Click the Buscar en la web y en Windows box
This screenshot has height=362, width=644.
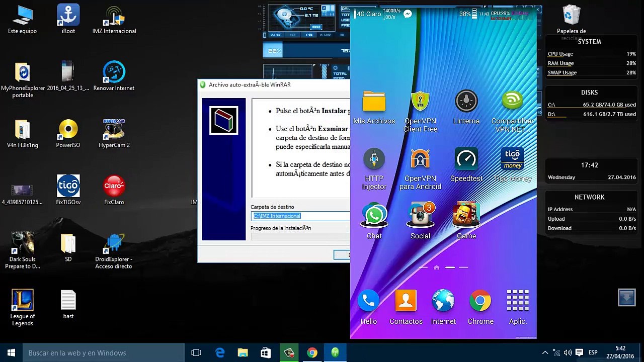click(x=104, y=353)
